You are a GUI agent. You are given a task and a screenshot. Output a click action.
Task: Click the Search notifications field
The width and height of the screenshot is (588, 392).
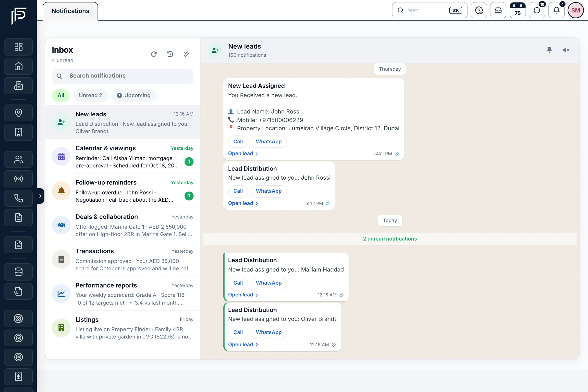pyautogui.click(x=122, y=76)
